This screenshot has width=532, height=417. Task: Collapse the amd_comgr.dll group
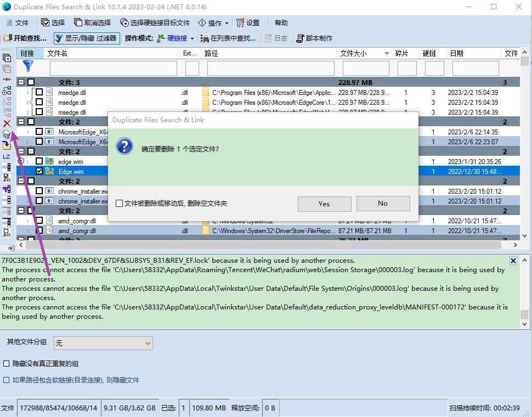tap(21, 210)
